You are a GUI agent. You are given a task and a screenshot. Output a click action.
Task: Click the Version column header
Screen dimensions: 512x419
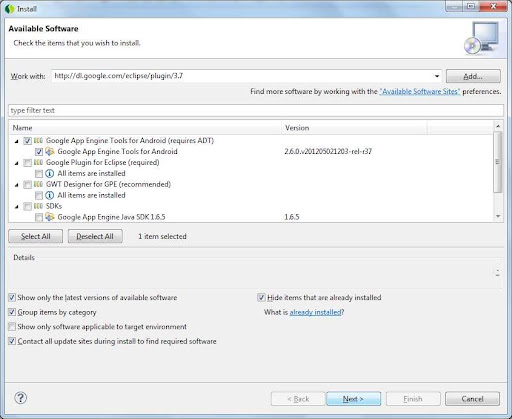(354, 128)
